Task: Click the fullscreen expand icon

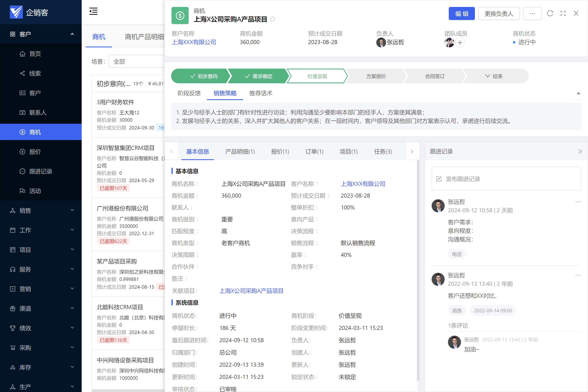Action: click(563, 13)
